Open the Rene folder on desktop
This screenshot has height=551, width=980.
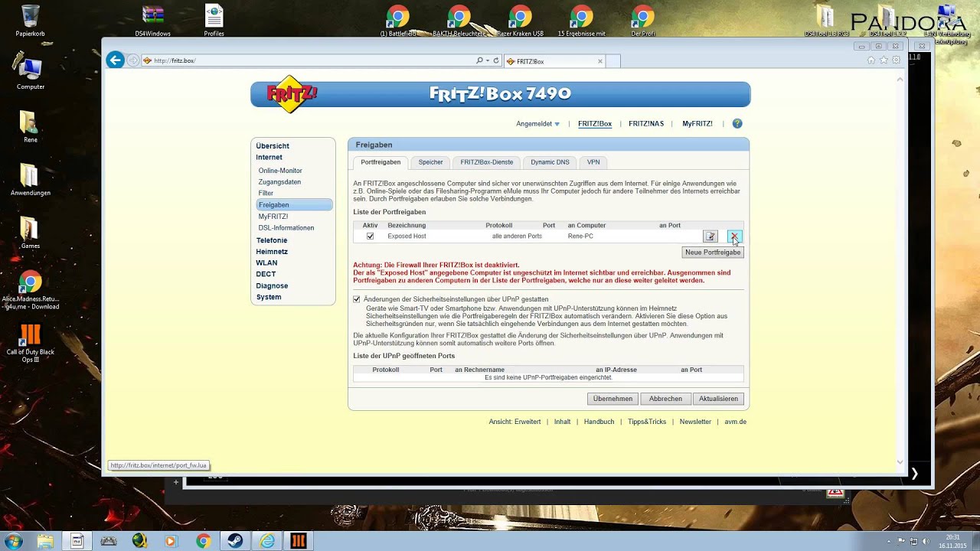(30, 126)
